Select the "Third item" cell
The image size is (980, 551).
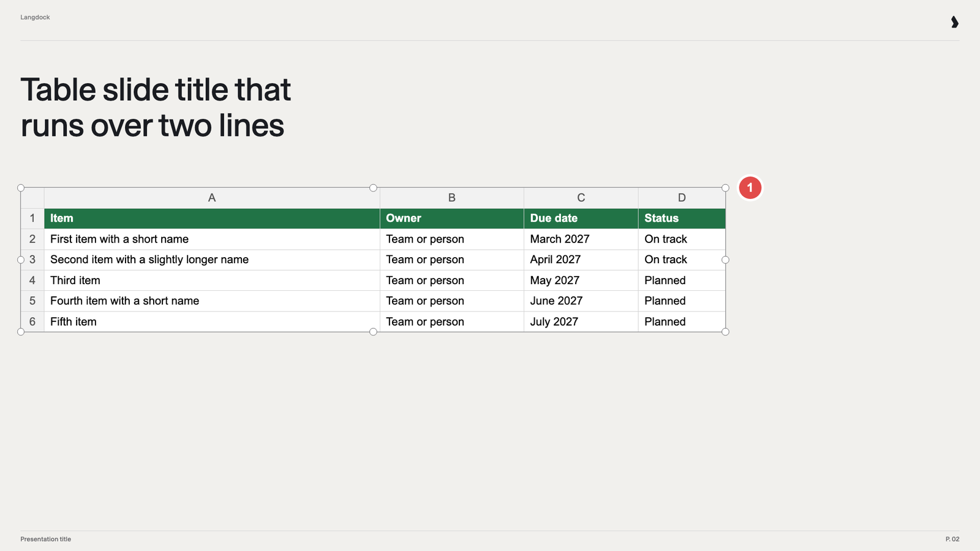point(212,280)
